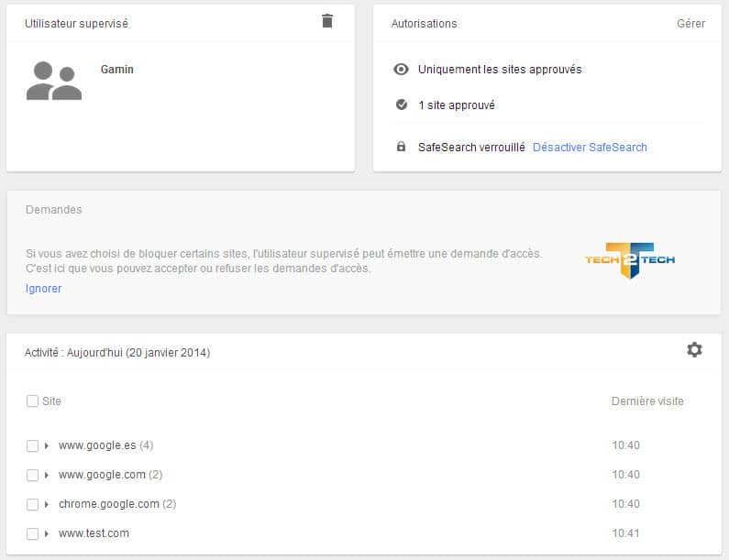Image resolution: width=729 pixels, height=560 pixels.
Task: Click SafeSearch verrouillé label
Action: tap(471, 148)
